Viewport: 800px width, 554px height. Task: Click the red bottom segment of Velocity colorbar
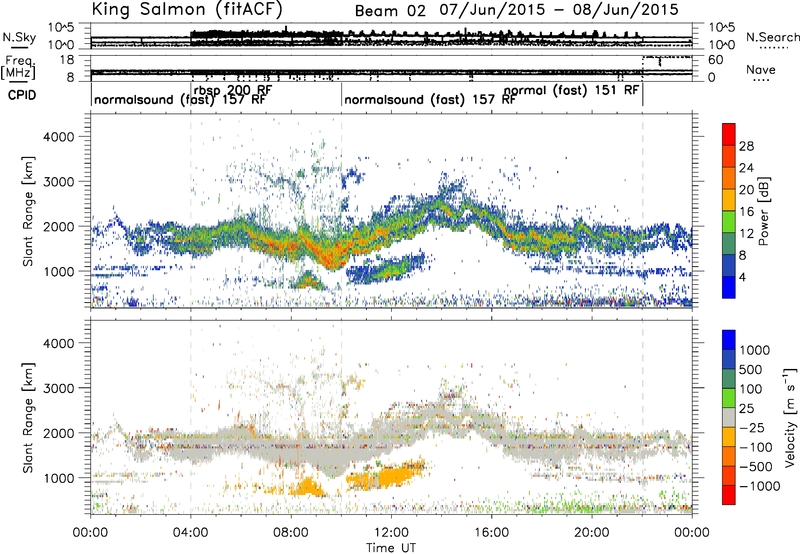coord(729,495)
